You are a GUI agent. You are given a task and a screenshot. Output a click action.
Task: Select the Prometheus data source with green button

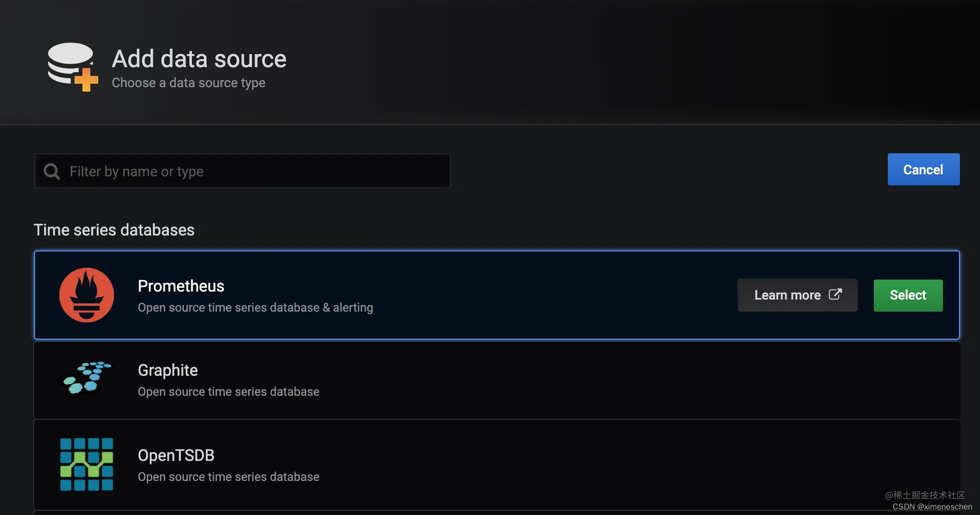908,295
